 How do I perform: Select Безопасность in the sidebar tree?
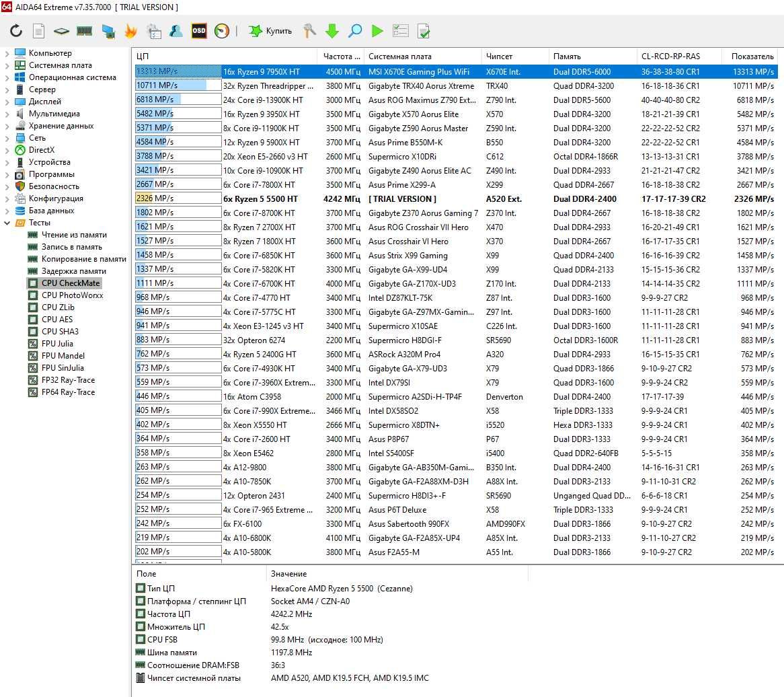point(54,186)
